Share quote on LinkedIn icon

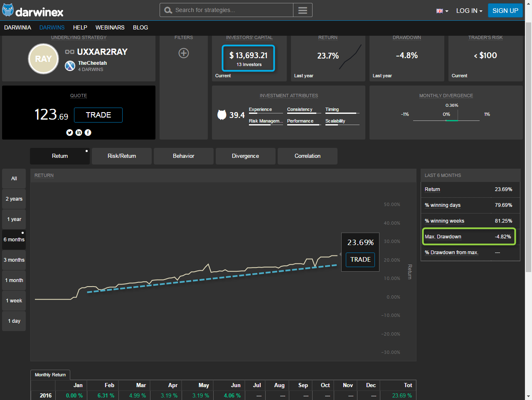point(79,133)
